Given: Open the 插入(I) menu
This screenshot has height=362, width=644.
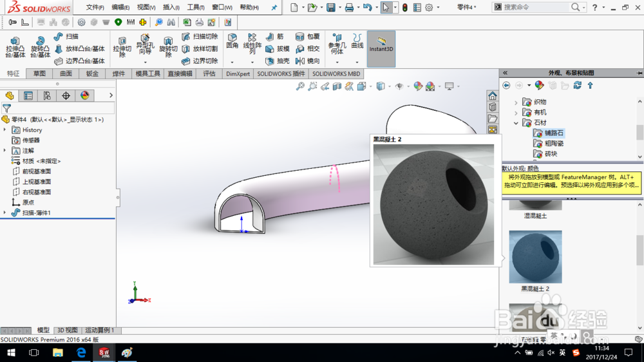Looking at the screenshot, I should [x=171, y=7].
